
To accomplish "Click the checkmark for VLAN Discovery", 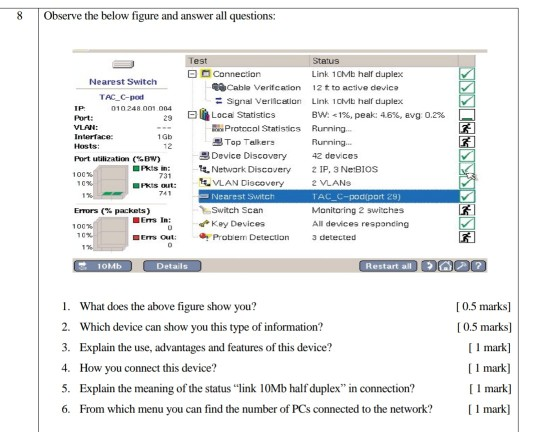I will pyautogui.click(x=467, y=183).
